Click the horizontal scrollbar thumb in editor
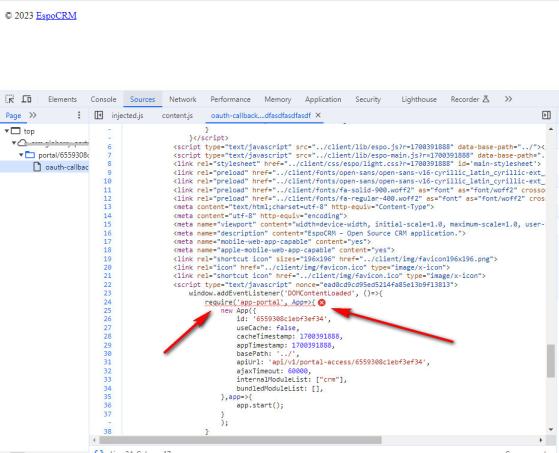 point(240,440)
